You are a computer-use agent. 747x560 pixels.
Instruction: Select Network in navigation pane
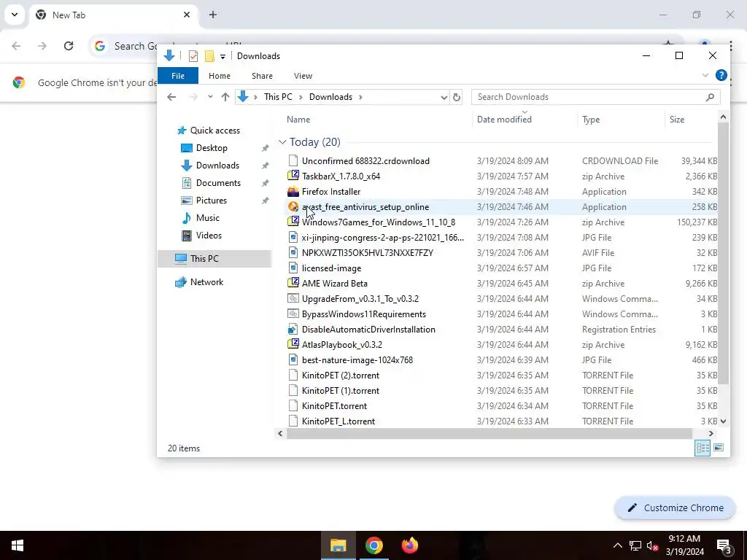click(206, 282)
